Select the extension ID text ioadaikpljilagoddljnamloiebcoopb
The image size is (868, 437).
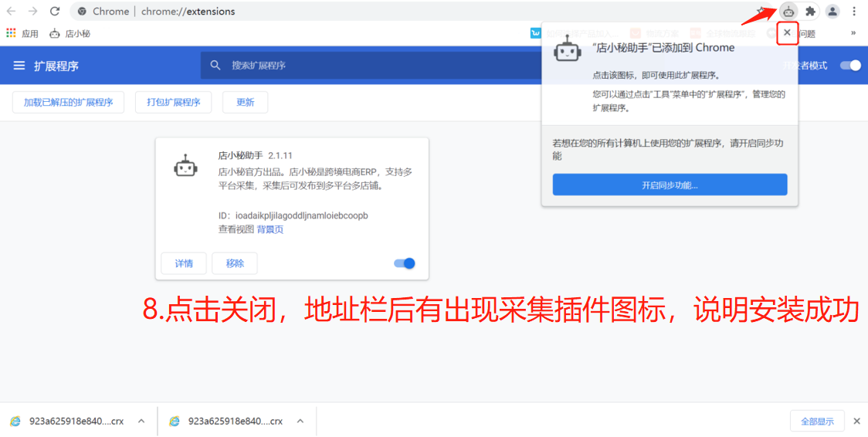(x=302, y=215)
